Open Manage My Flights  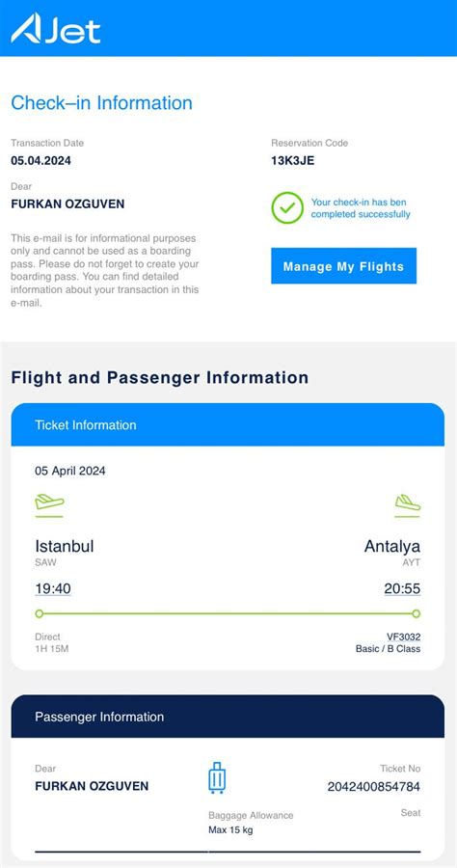pos(343,266)
